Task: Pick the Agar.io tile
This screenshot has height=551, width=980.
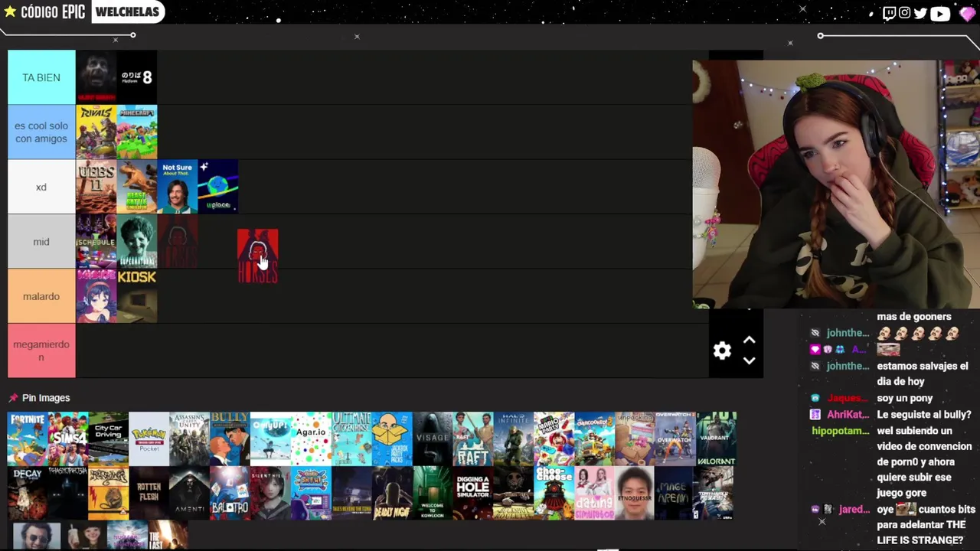Action: pos(311,439)
